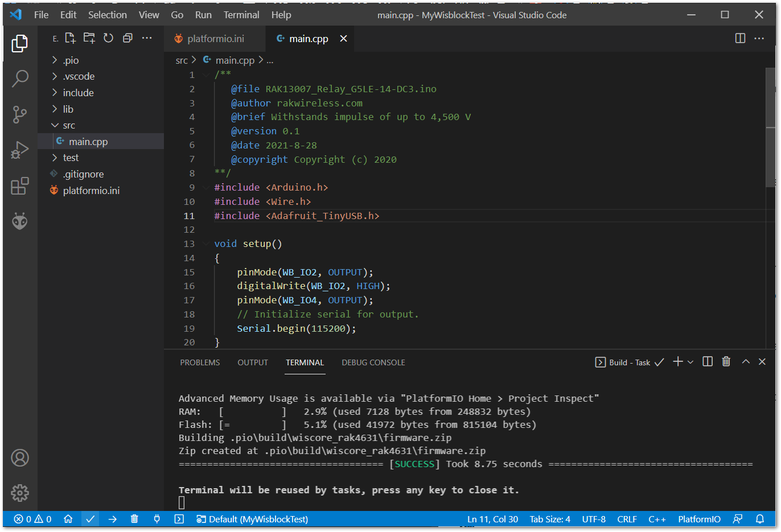Open the Accounts menu icon
This screenshot has height=532, width=781.
pyautogui.click(x=20, y=457)
